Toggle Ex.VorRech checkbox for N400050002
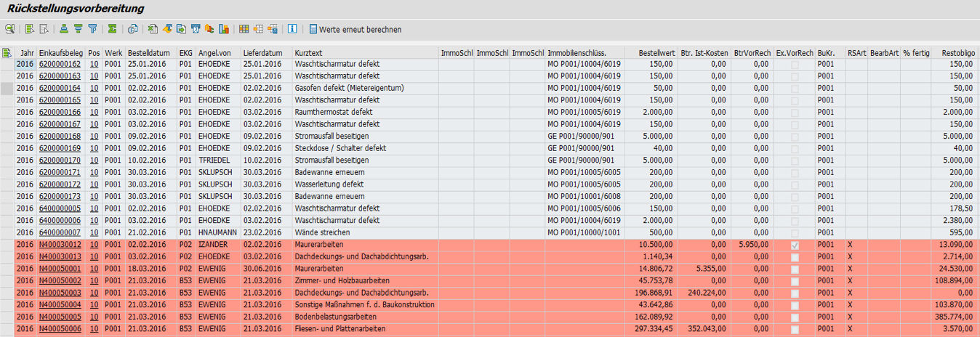Image resolution: width=980 pixels, height=337 pixels. 794,280
